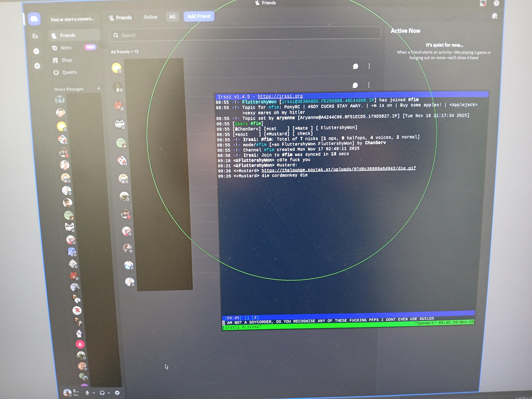Open more options for first friend
Viewport: 532px width, 399px height.
(369, 66)
